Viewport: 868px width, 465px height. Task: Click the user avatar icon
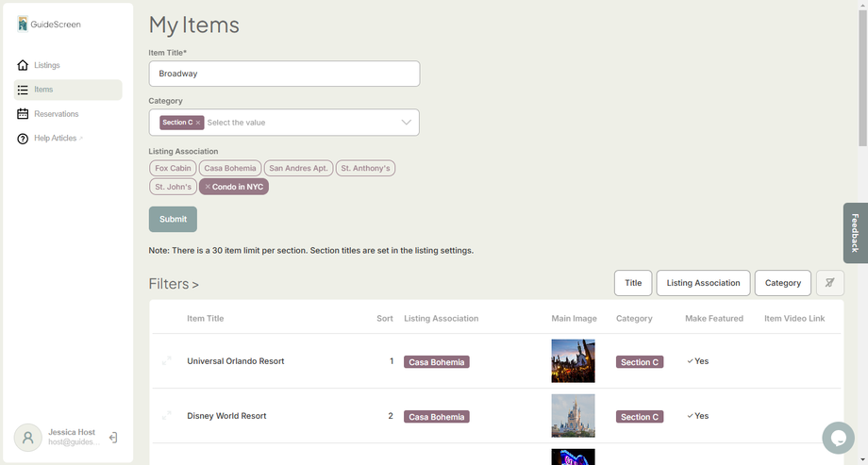(28, 438)
